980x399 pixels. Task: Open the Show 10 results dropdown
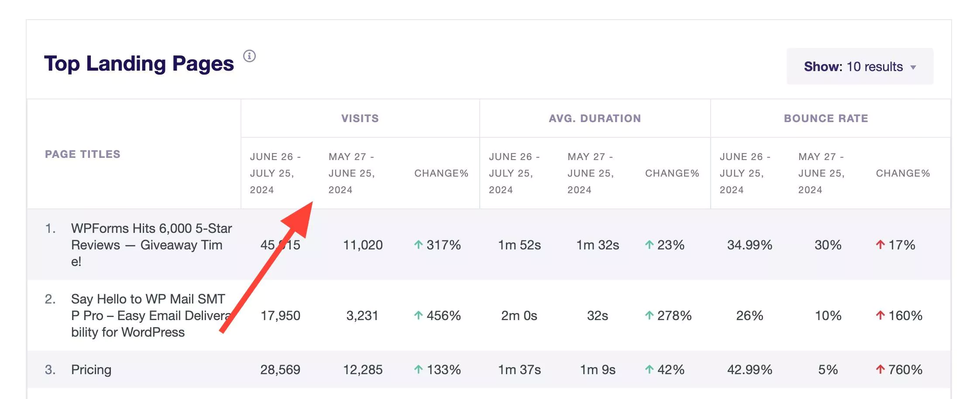pyautogui.click(x=860, y=66)
